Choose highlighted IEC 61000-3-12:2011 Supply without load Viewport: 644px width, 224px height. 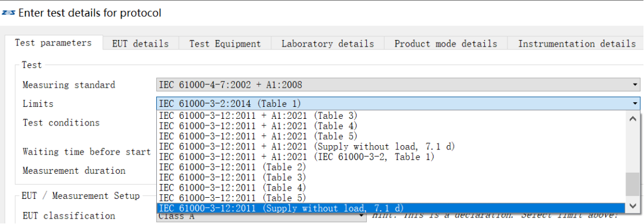[391, 208]
